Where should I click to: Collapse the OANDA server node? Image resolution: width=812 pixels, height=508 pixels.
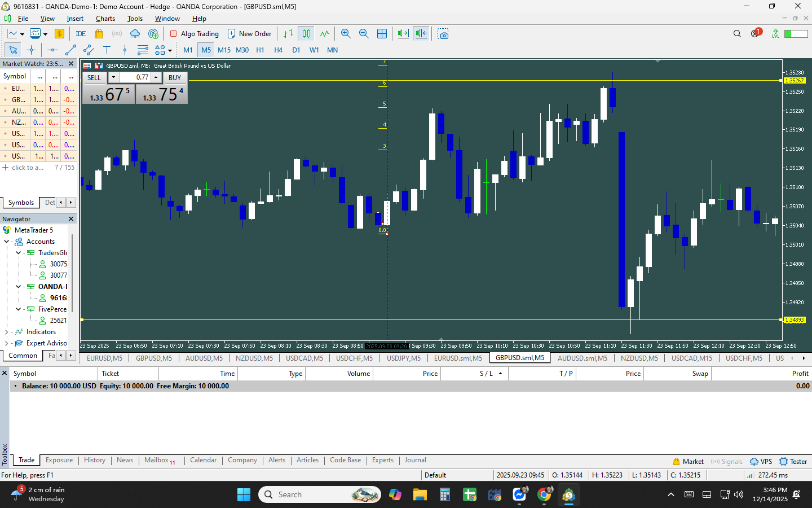click(x=18, y=287)
